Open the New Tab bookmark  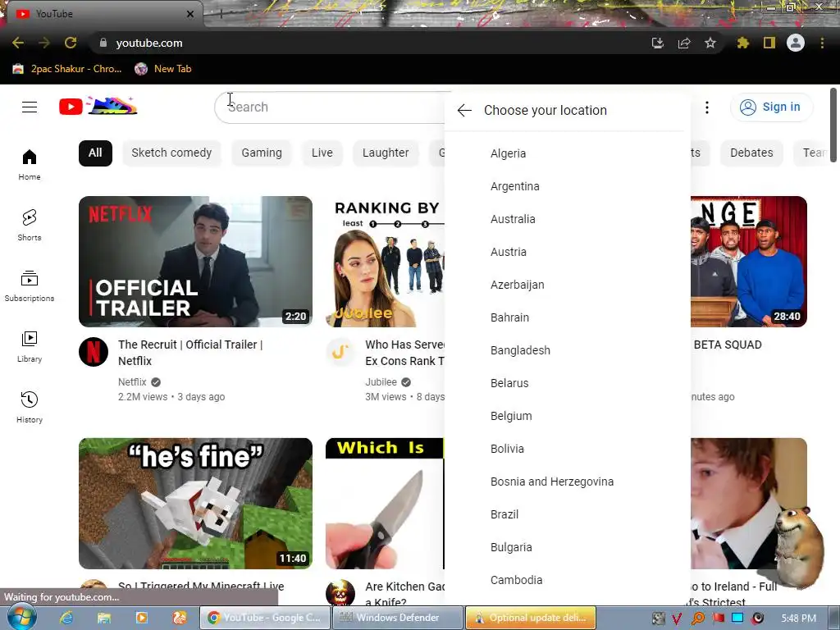pos(163,69)
